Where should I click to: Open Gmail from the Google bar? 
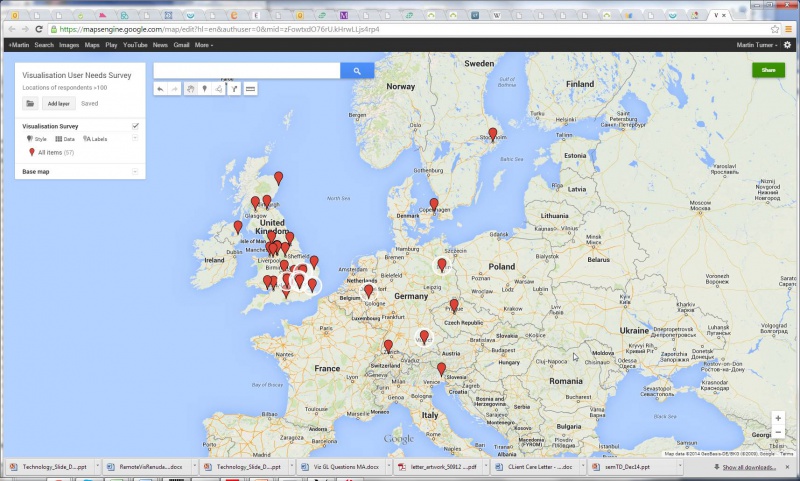pos(181,45)
